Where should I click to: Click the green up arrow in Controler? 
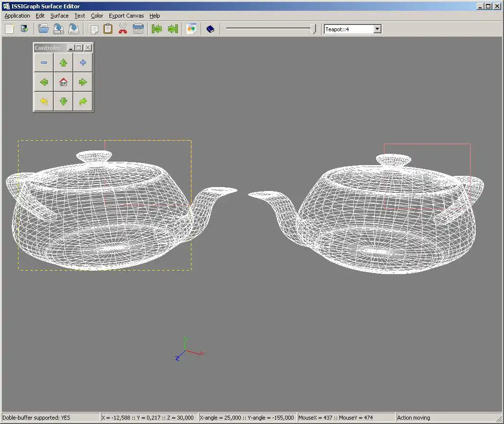(x=63, y=63)
